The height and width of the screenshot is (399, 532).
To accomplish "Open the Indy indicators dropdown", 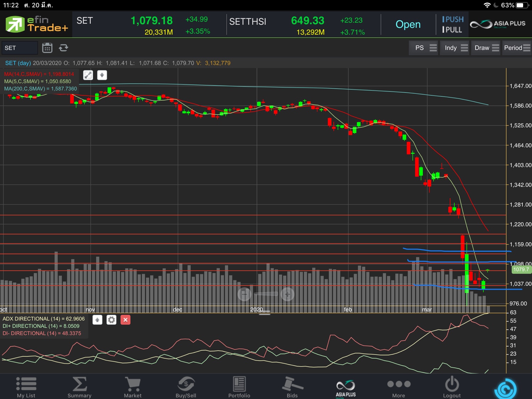I will pos(455,48).
